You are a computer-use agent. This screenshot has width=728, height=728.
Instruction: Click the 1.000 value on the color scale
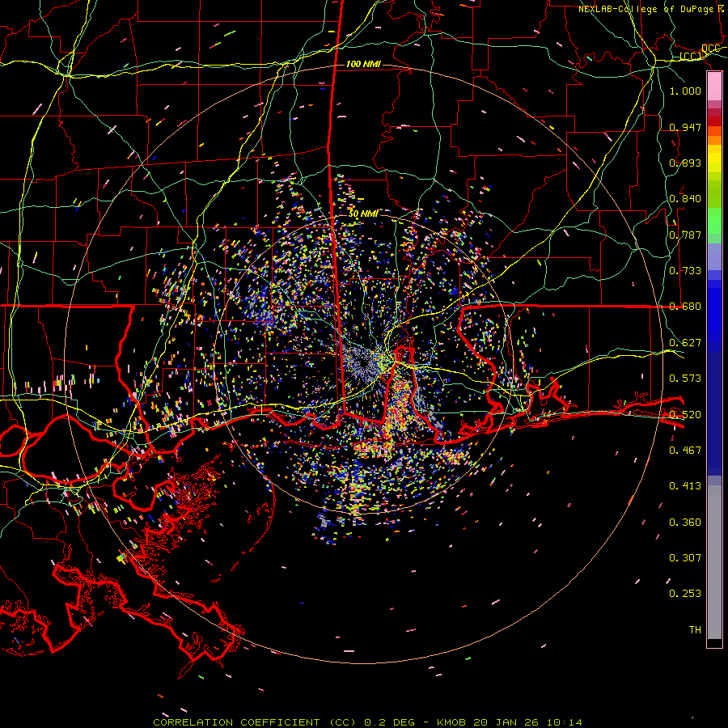tap(685, 91)
